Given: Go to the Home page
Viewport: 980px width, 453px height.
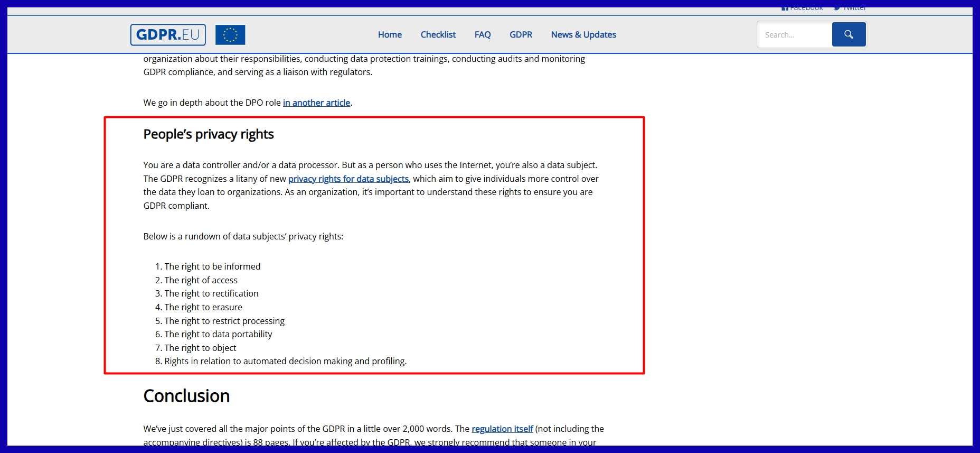Looking at the screenshot, I should coord(390,34).
